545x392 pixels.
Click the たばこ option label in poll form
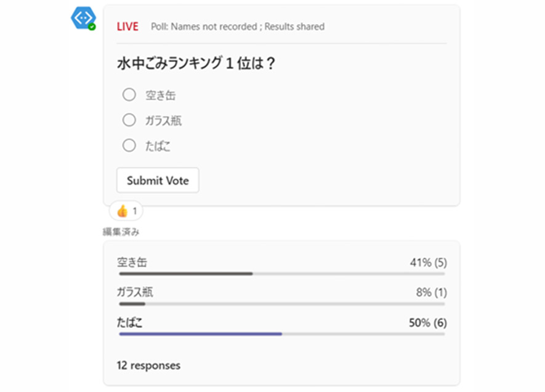click(158, 146)
